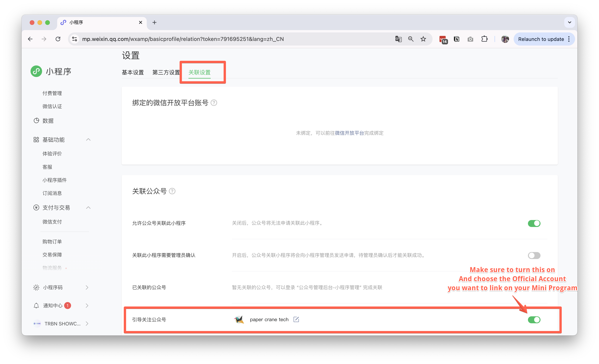Screen dimensions: 599x364
Task: Collapse the 基础功能 sidebar section
Action: click(88, 140)
